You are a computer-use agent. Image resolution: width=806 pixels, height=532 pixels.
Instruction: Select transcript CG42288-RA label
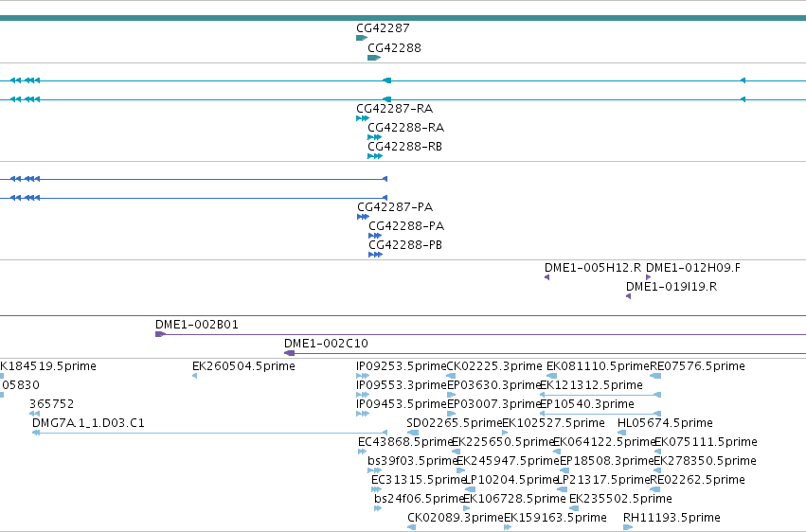pyautogui.click(x=405, y=128)
